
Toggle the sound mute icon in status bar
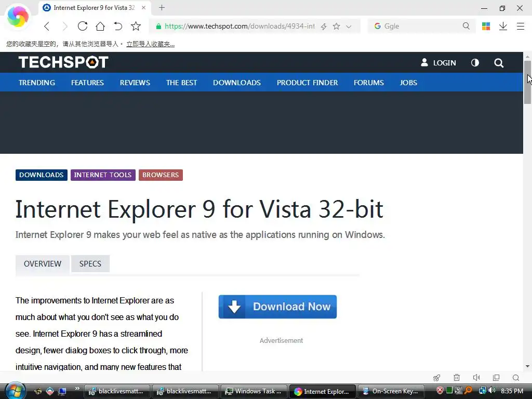coord(476,378)
